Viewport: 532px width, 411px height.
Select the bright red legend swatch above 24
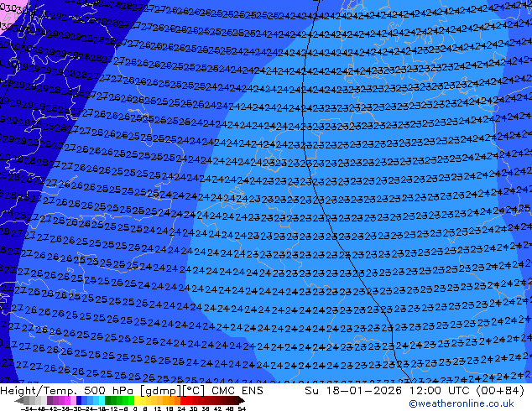coord(183,400)
